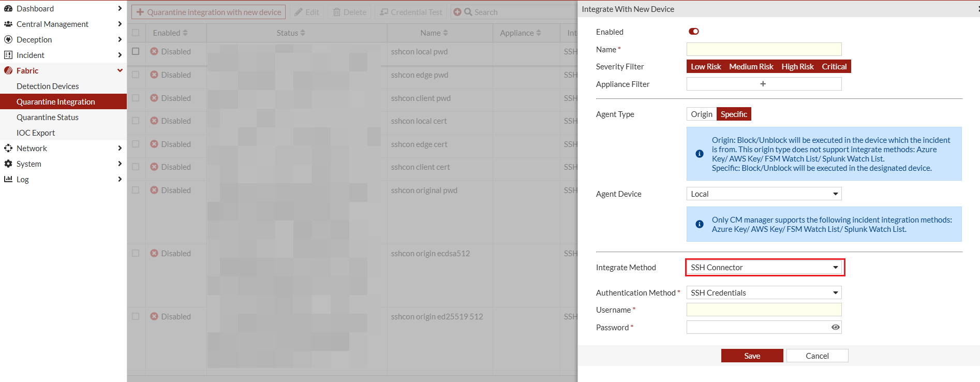Viewport: 980px width, 382px height.
Task: Click the Incident icon in sidebar
Action: (x=8, y=55)
